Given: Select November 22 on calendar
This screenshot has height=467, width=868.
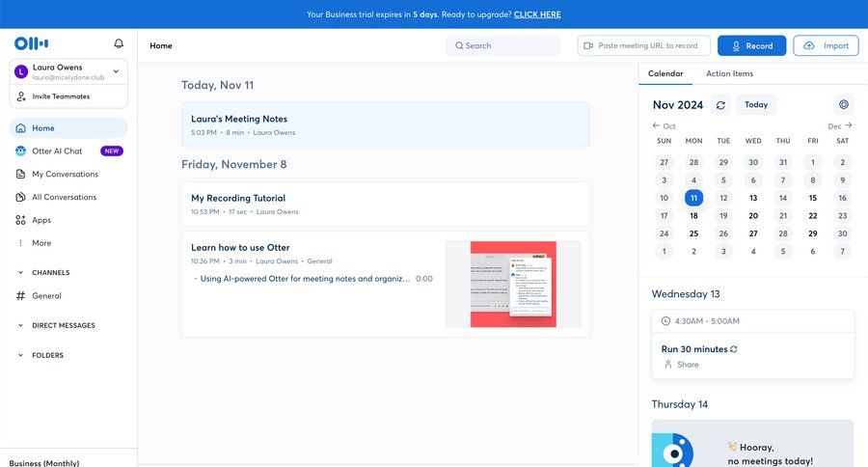Looking at the screenshot, I should coord(813,215).
